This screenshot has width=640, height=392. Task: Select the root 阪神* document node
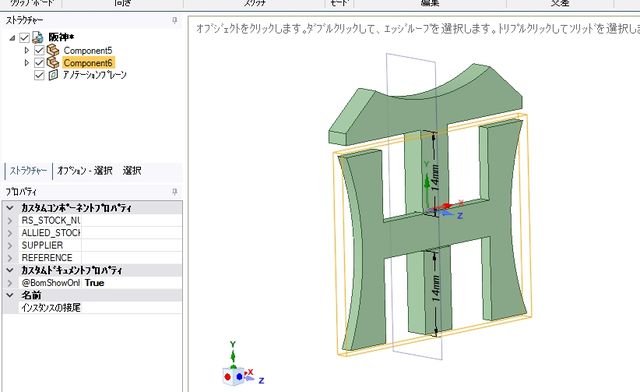[61, 37]
